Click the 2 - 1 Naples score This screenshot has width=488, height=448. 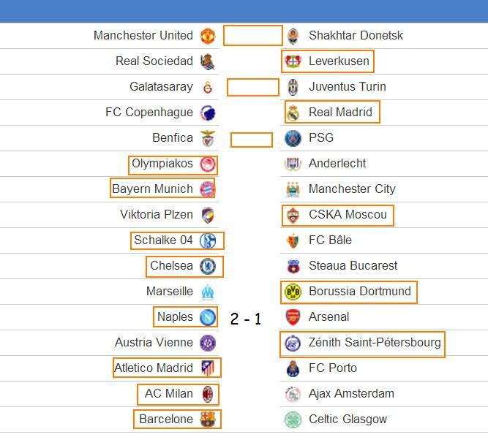click(x=246, y=319)
